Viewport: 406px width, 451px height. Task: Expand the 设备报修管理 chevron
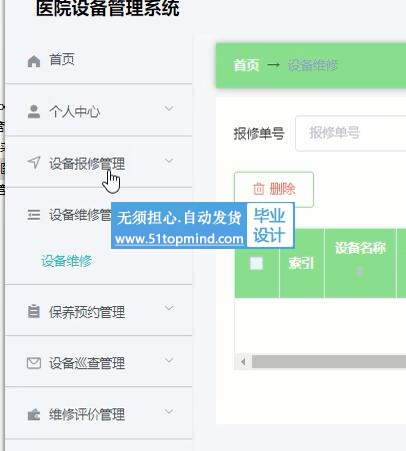point(169,161)
